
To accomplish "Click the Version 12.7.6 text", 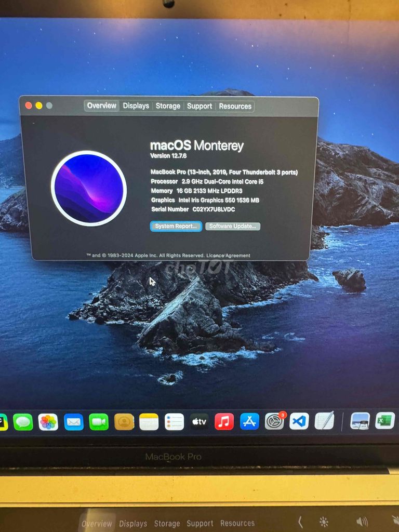I will (168, 156).
